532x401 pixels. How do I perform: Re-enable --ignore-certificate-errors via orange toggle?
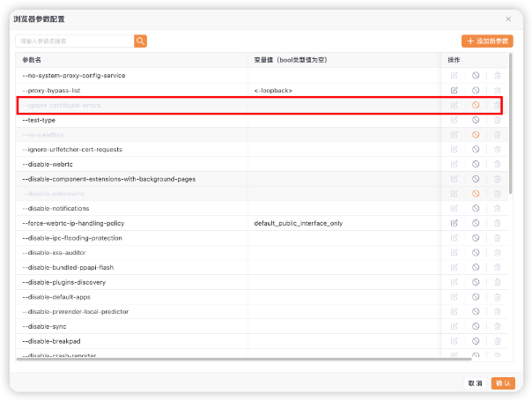(476, 105)
